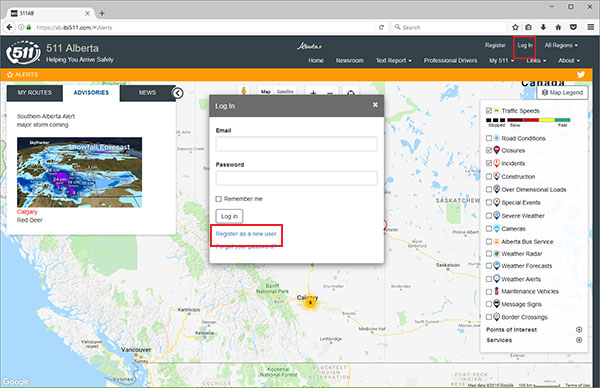The height and width of the screenshot is (388, 600).
Task: Uncheck the Incidents layer checkbox
Action: coord(489,163)
